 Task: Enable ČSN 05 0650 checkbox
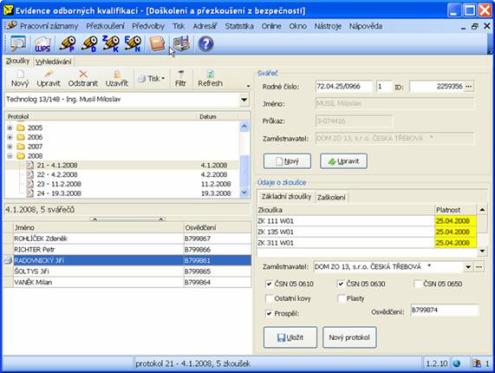pyautogui.click(x=417, y=284)
